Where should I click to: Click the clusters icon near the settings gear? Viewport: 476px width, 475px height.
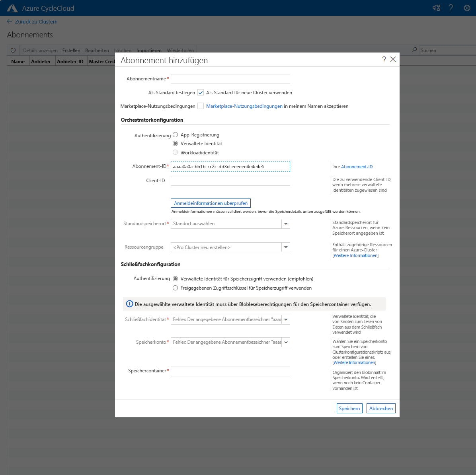[436, 8]
